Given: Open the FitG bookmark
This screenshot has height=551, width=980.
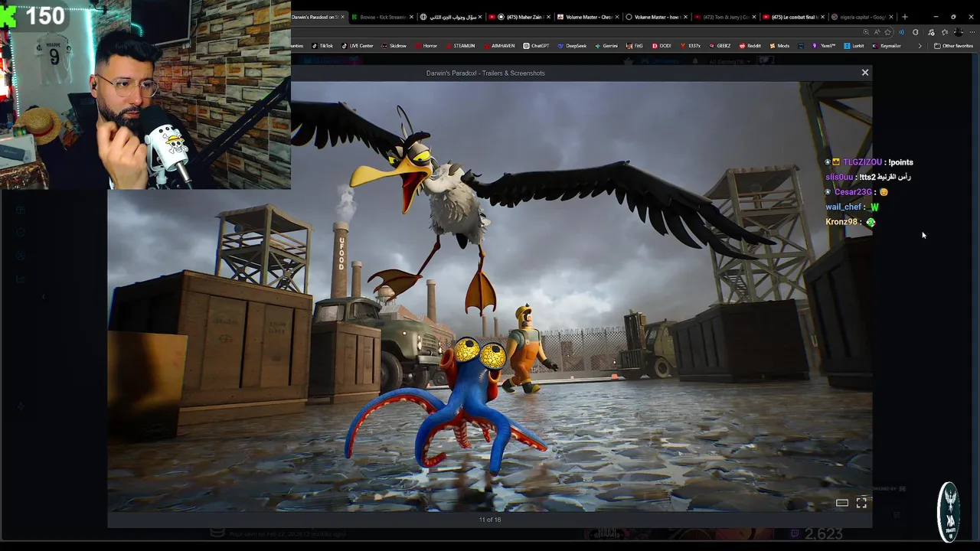Looking at the screenshot, I should coord(635,46).
